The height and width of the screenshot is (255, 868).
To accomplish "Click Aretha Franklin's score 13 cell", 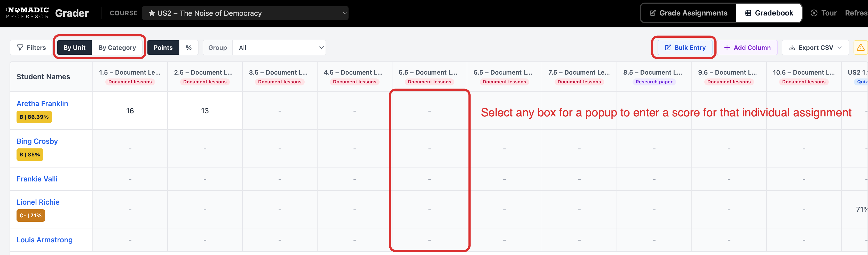I will [205, 111].
